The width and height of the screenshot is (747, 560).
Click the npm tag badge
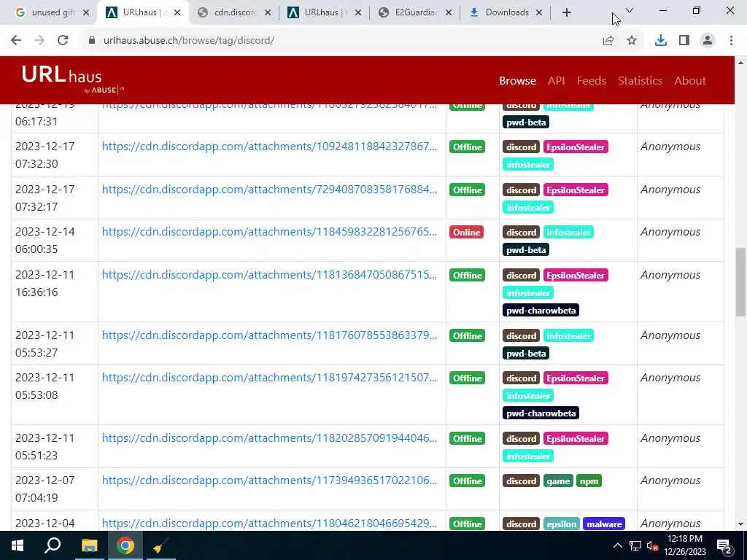(x=589, y=481)
